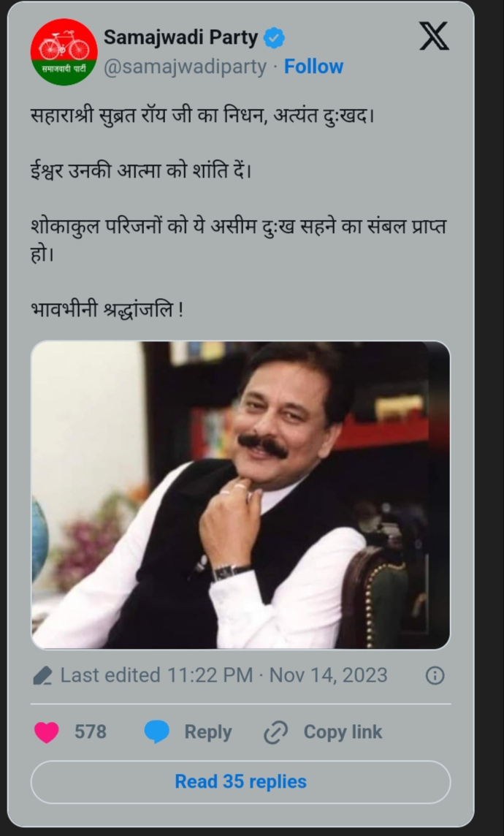Follow the Samajwadi Party account

[313, 66]
